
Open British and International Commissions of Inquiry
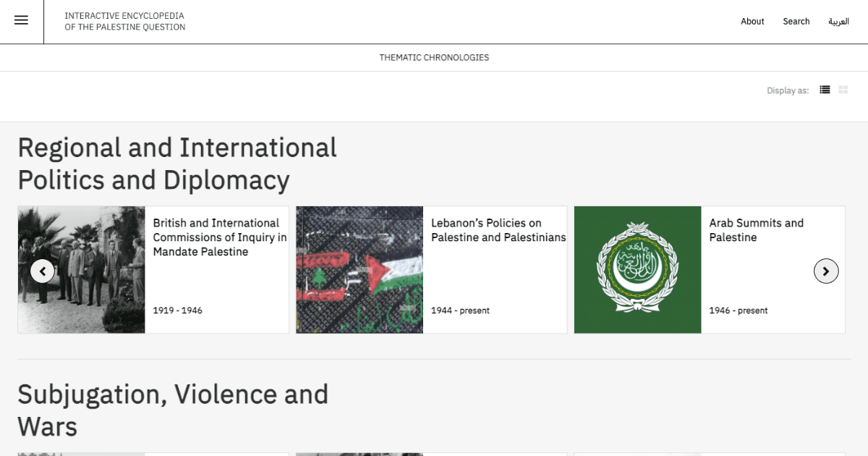[219, 237]
